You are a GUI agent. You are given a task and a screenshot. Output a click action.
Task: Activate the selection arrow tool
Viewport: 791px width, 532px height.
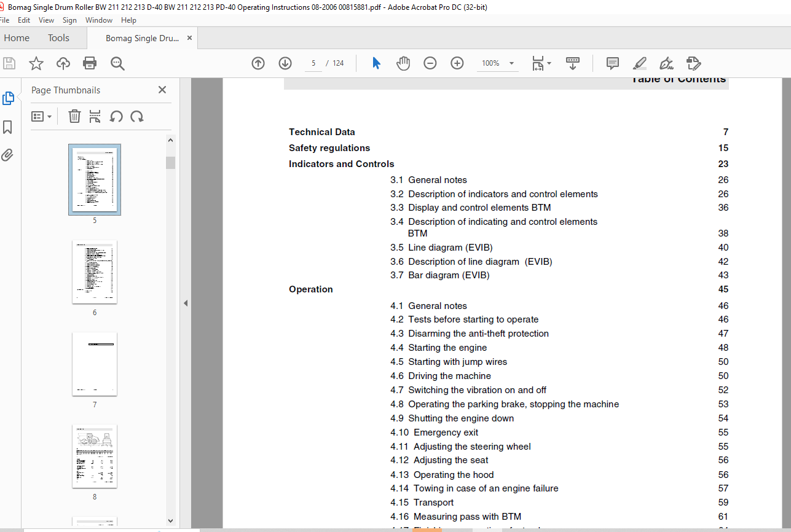(377, 63)
